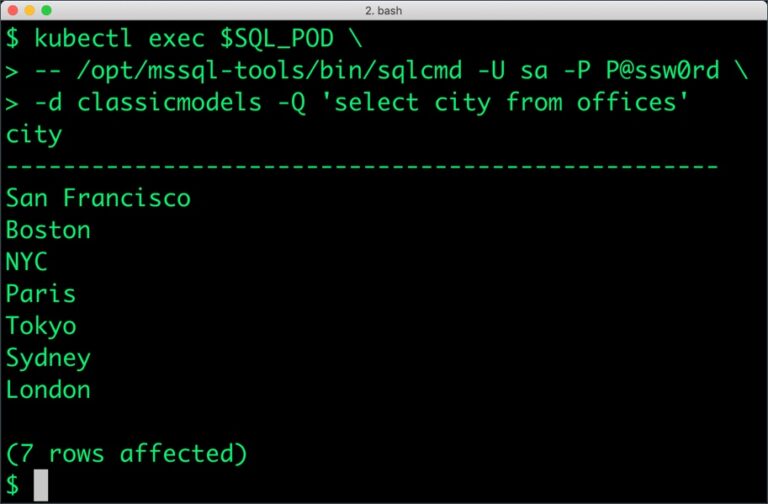Click the NYC result row
Image resolution: width=768 pixels, height=504 pixels.
coord(27,262)
